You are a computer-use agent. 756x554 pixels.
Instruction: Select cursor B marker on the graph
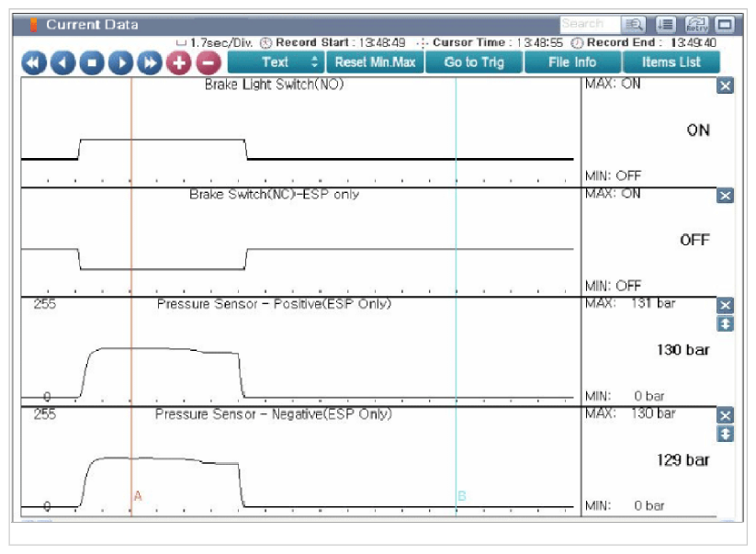pyautogui.click(x=461, y=496)
